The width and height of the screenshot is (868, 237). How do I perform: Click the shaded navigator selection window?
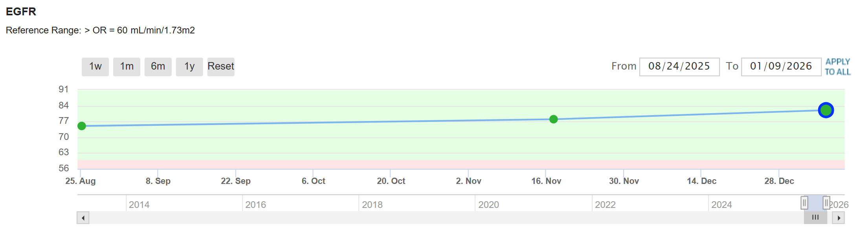pos(815,203)
